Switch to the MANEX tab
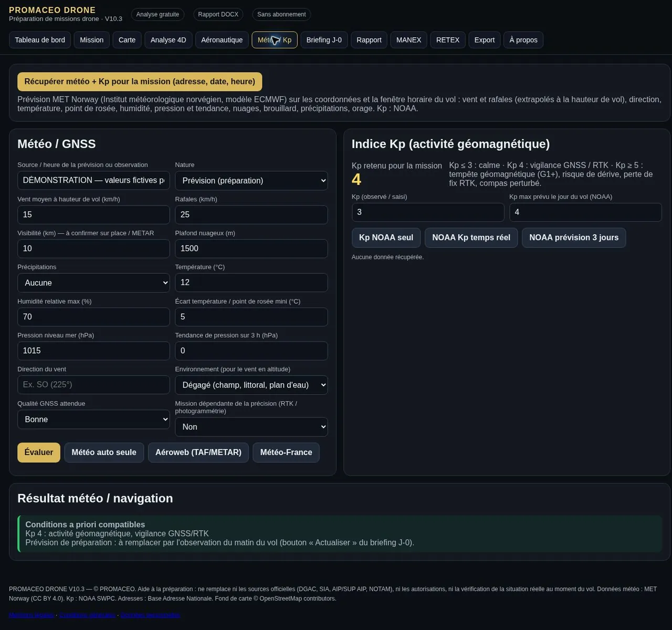The image size is (672, 630). pos(409,40)
